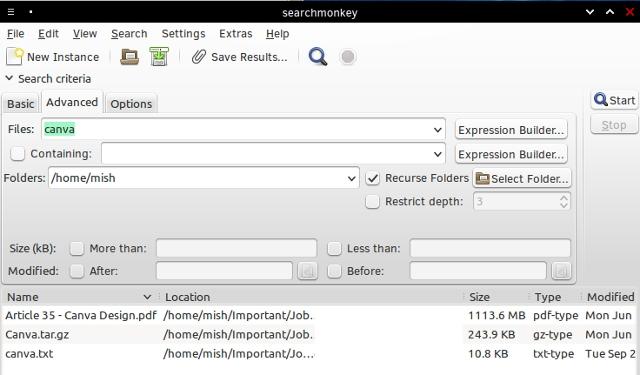Click the Save Results paperclip button
This screenshot has width=640, height=375.
(240, 57)
